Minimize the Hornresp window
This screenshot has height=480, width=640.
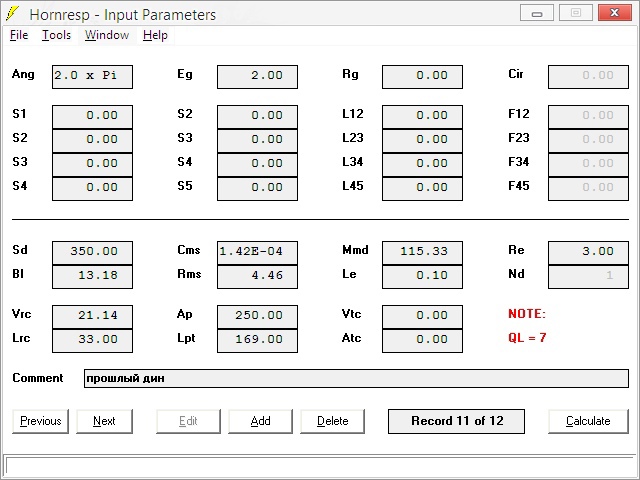[537, 13]
